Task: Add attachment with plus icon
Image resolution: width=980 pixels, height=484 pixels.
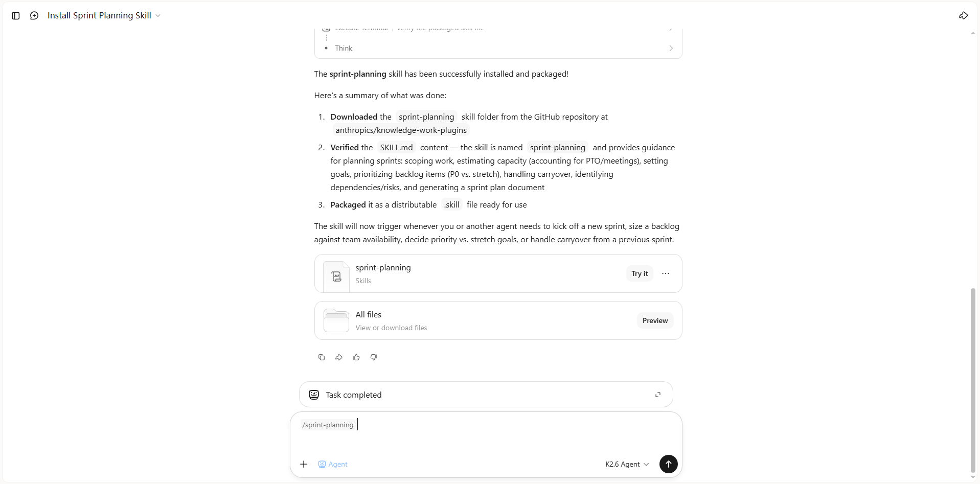Action: coord(304,464)
